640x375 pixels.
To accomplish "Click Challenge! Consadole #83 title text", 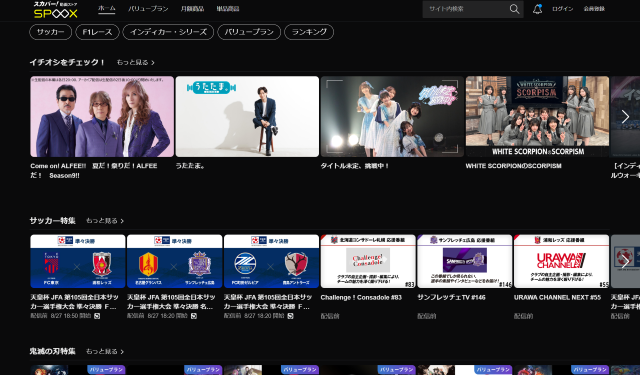I will coord(361,297).
